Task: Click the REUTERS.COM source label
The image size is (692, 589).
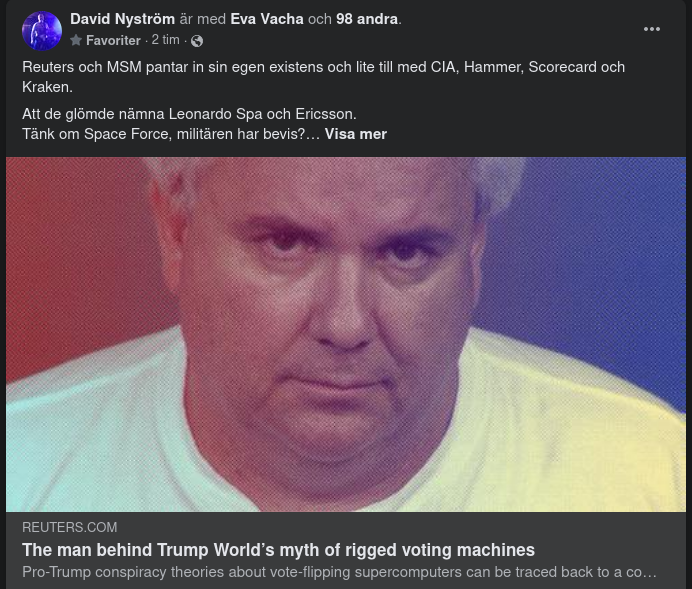Action: pos(70,527)
